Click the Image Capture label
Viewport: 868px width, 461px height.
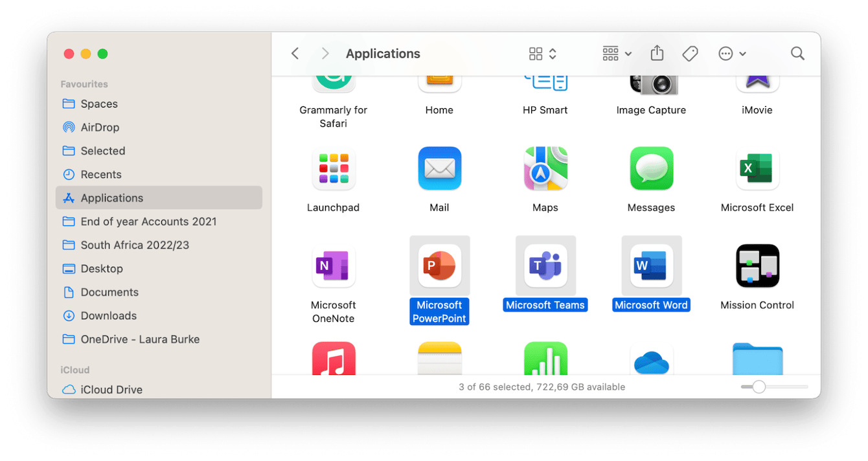(651, 110)
